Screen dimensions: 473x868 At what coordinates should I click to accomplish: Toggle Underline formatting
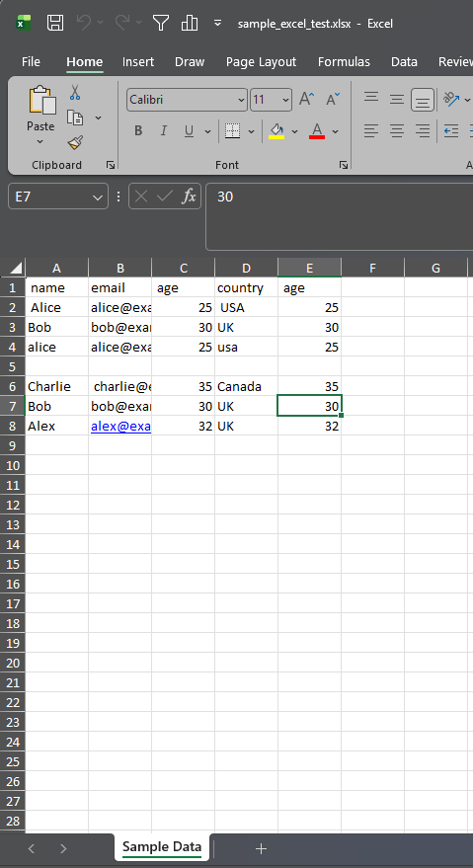click(189, 130)
